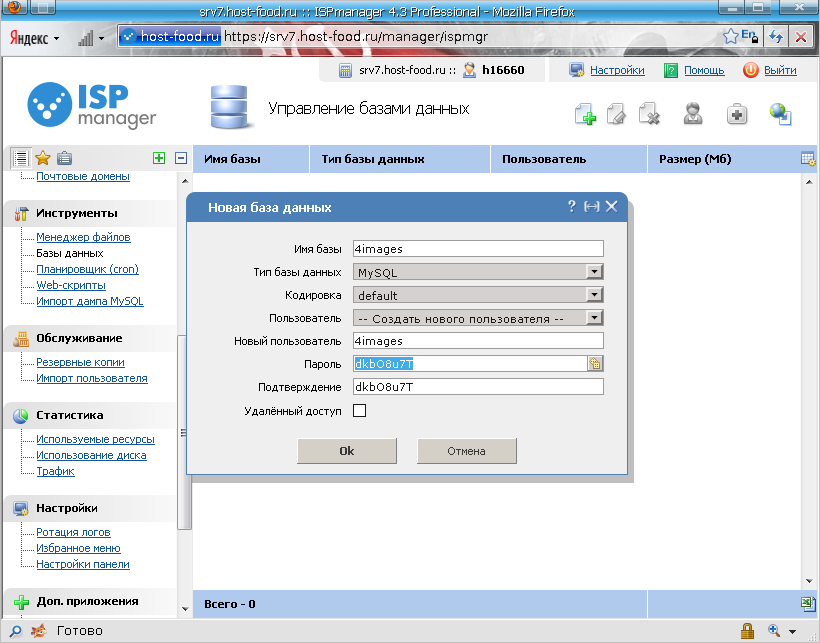Collapse the Статистика section
820x643 pixels.
70,415
